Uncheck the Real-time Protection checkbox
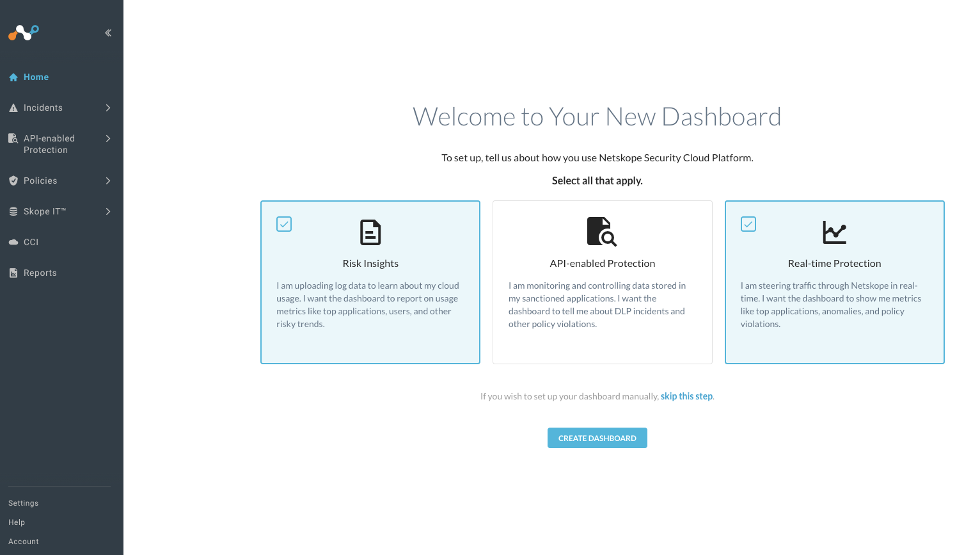Image resolution: width=980 pixels, height=555 pixels. click(x=748, y=224)
